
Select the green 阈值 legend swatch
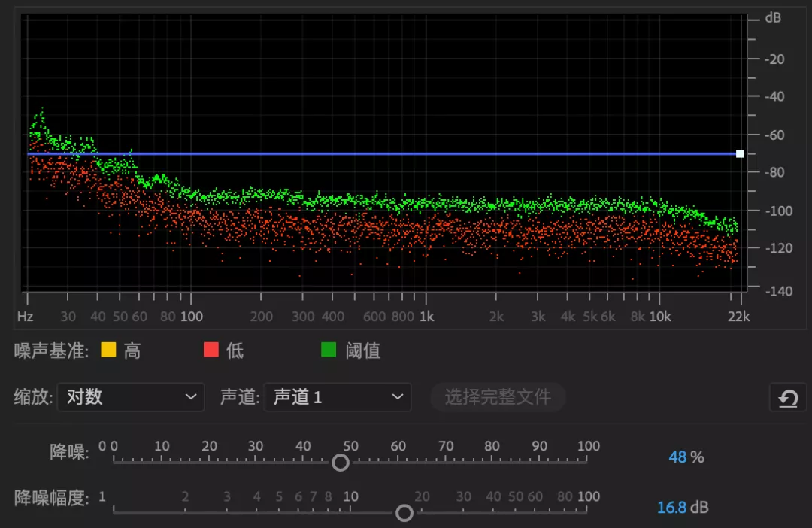(329, 350)
